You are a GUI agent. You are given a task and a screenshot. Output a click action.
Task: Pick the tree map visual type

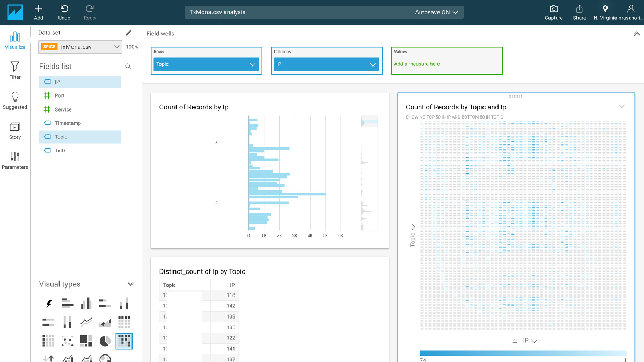(x=86, y=341)
